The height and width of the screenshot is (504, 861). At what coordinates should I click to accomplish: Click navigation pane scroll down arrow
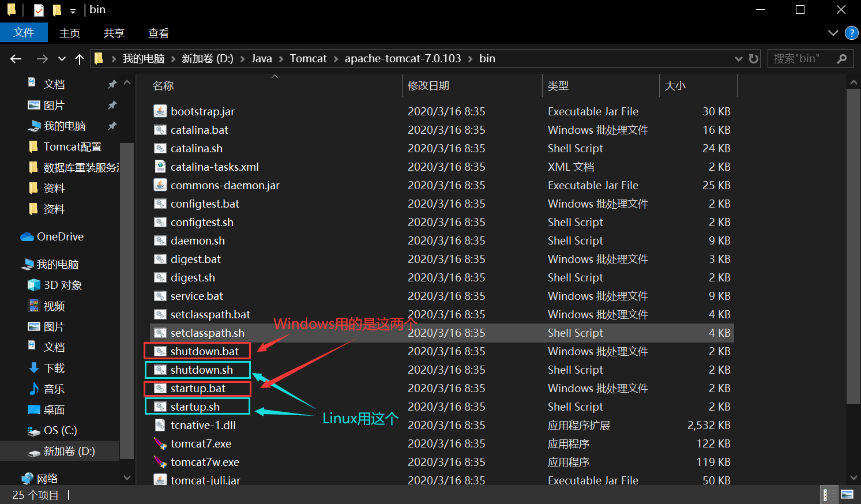127,478
